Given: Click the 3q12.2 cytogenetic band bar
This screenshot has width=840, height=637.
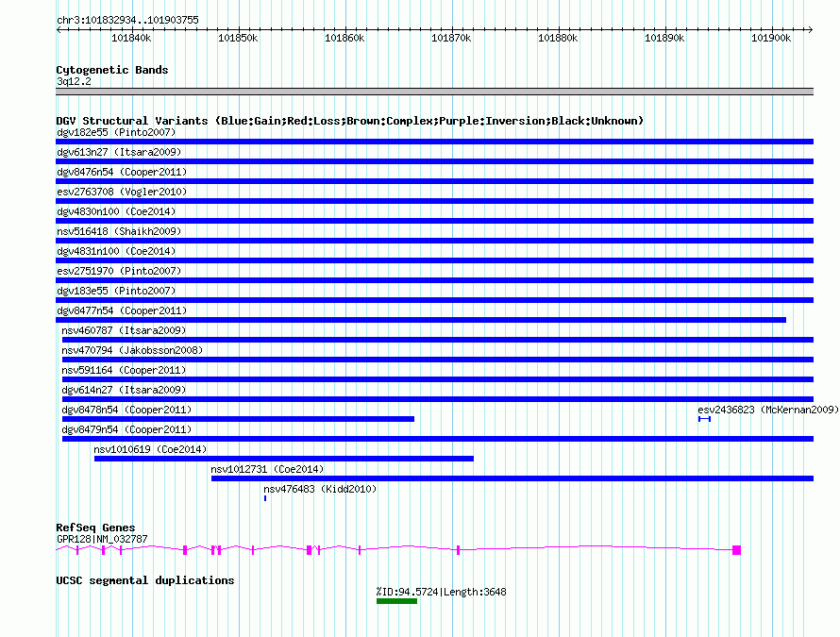Looking at the screenshot, I should click(x=434, y=92).
